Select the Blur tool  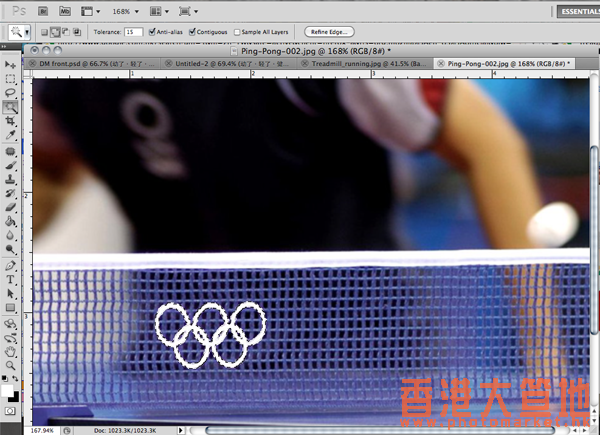click(x=10, y=236)
